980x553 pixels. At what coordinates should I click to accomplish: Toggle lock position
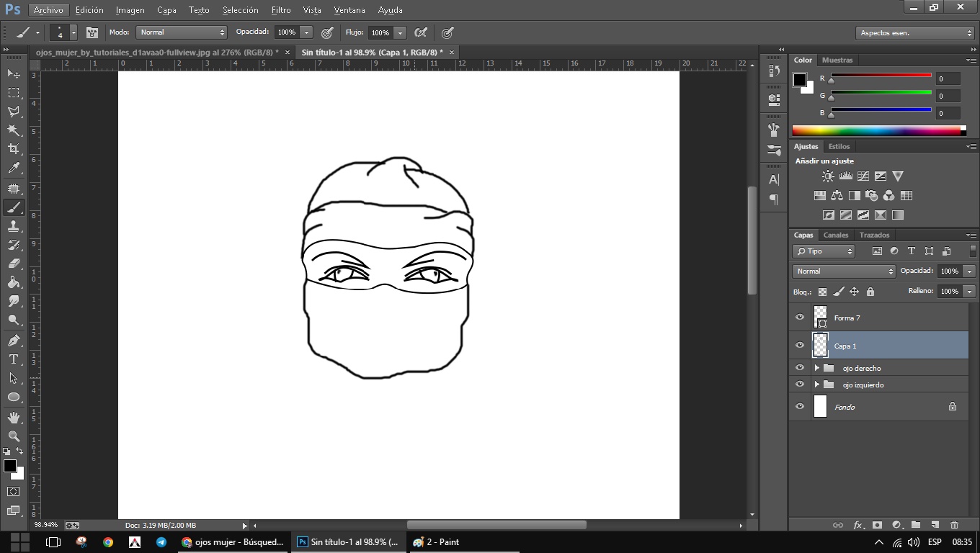(854, 292)
